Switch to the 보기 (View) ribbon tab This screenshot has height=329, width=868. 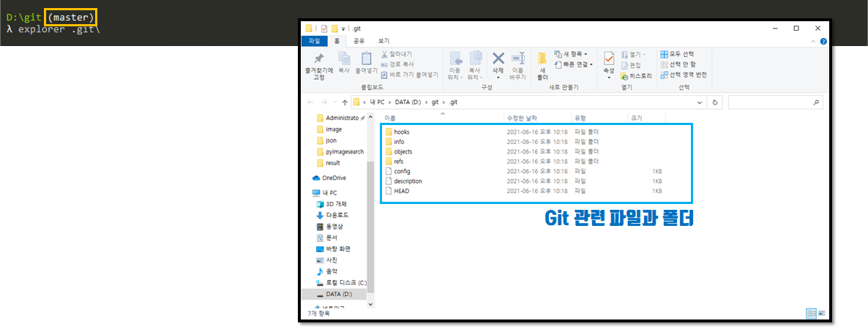tap(384, 41)
